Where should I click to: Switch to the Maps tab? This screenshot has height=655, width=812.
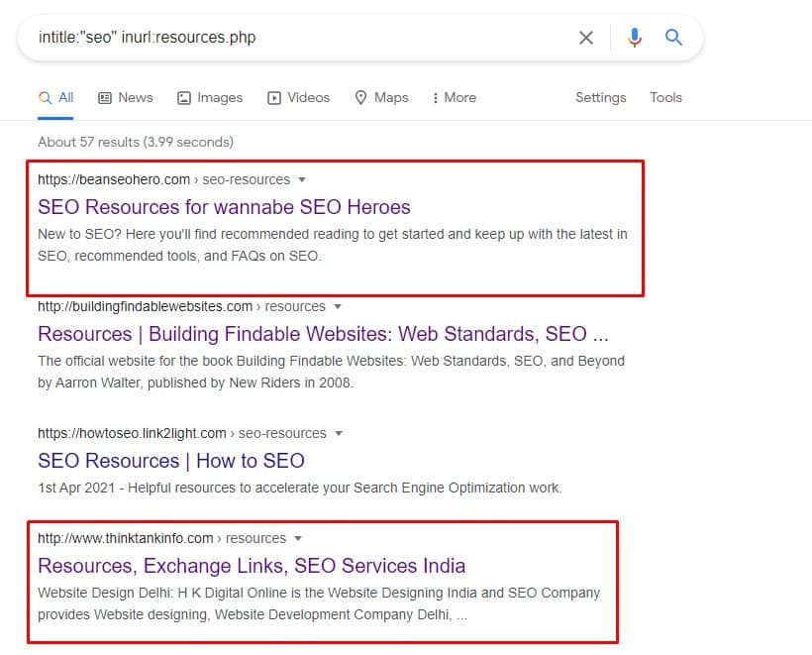381,97
